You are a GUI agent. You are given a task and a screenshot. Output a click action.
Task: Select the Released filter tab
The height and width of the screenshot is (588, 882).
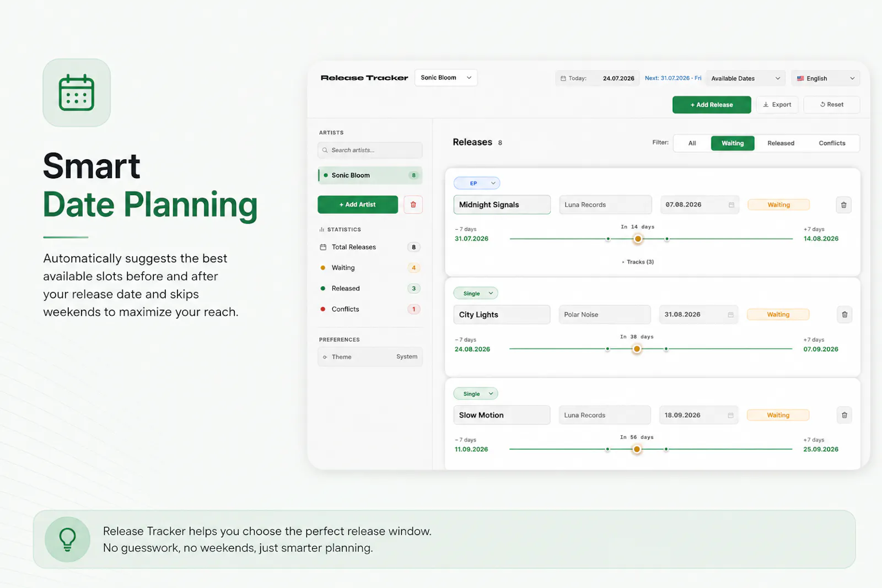click(x=781, y=143)
